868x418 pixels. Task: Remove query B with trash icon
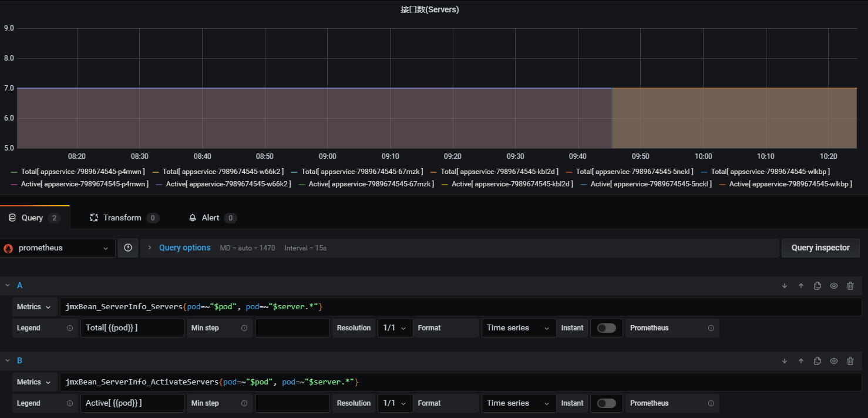click(850, 361)
